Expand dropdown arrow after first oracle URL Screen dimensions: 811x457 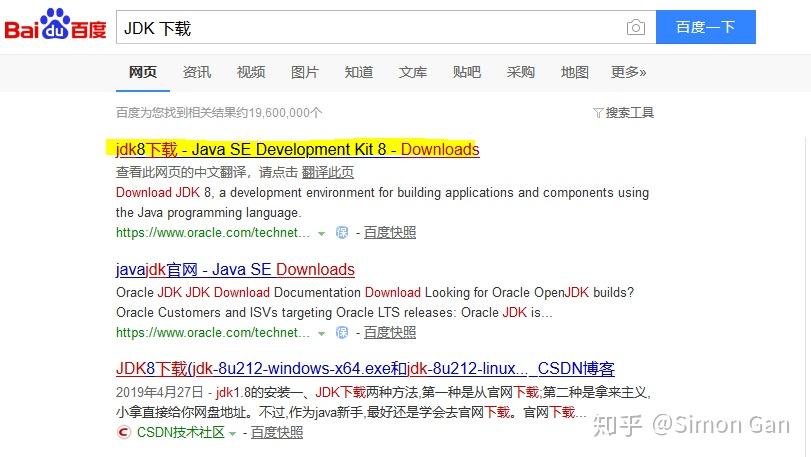pos(321,234)
